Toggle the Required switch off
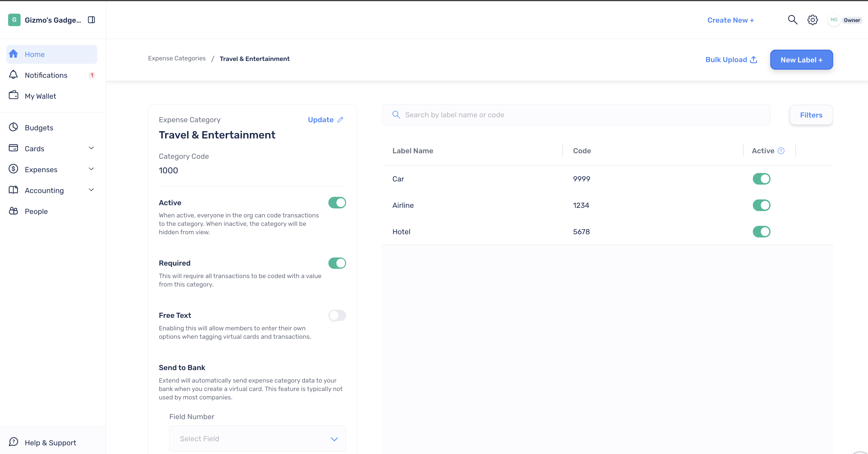Image resolution: width=868 pixels, height=454 pixels. (337, 263)
